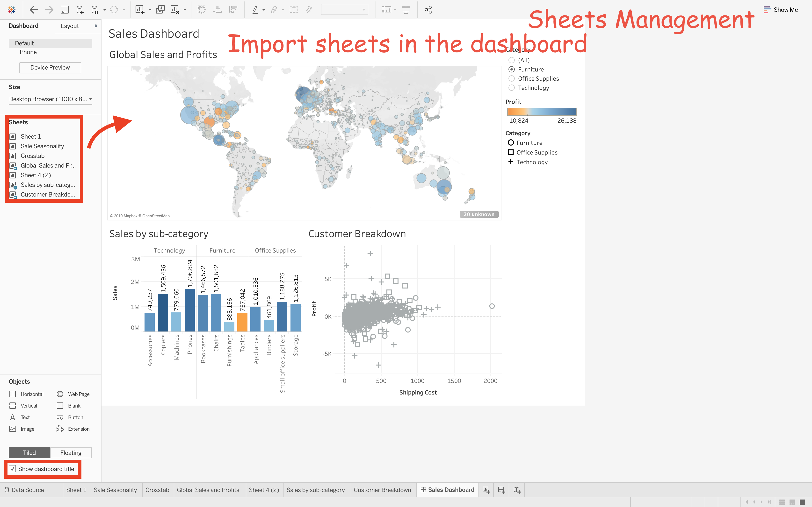The image size is (812, 507).
Task: Click the new dashboard tab icon
Action: coord(501,490)
